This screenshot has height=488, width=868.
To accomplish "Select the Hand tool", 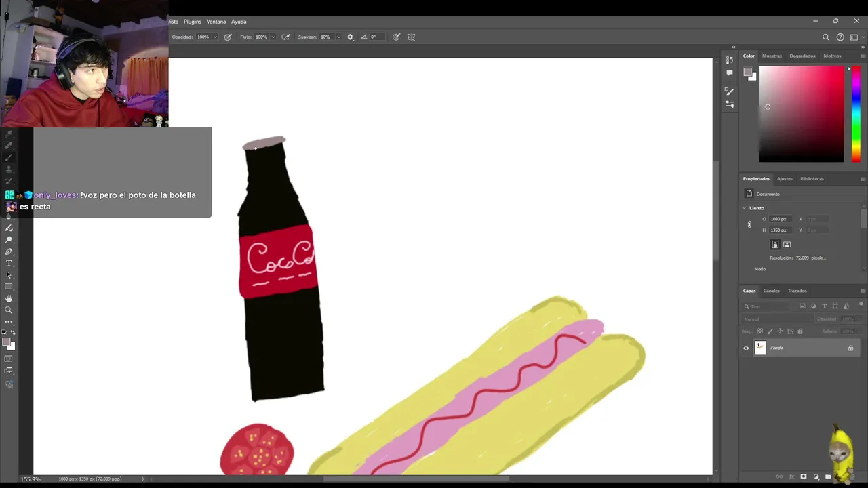I will pos(9,298).
